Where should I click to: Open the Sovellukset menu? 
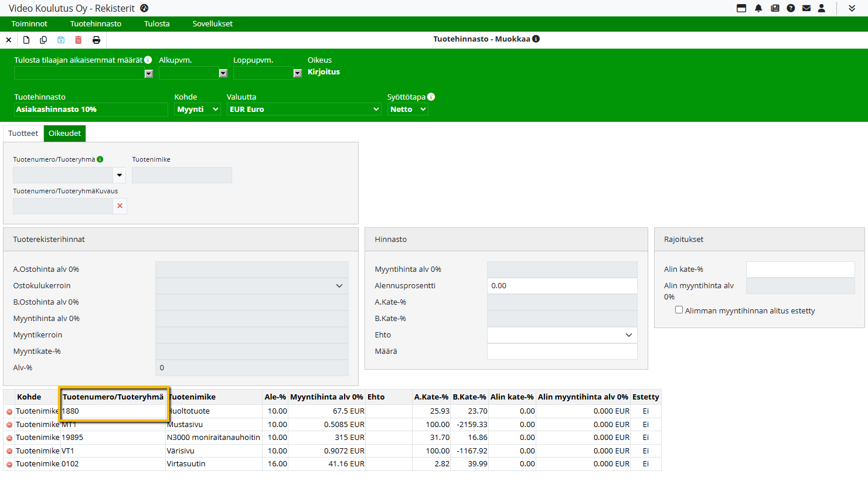point(213,24)
